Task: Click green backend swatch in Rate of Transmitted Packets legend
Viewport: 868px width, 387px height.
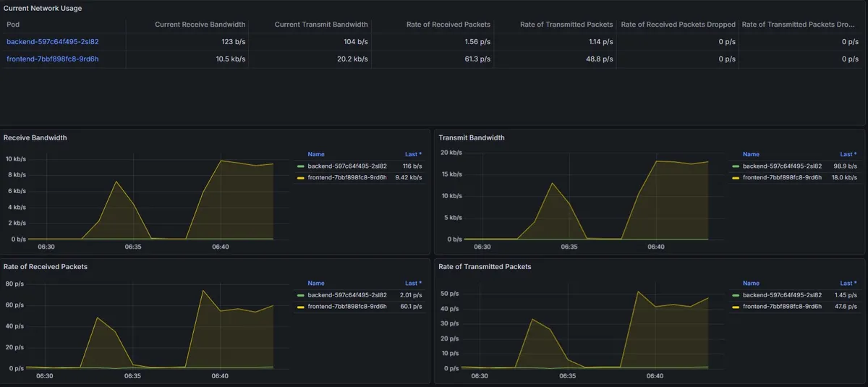Action: click(x=736, y=296)
